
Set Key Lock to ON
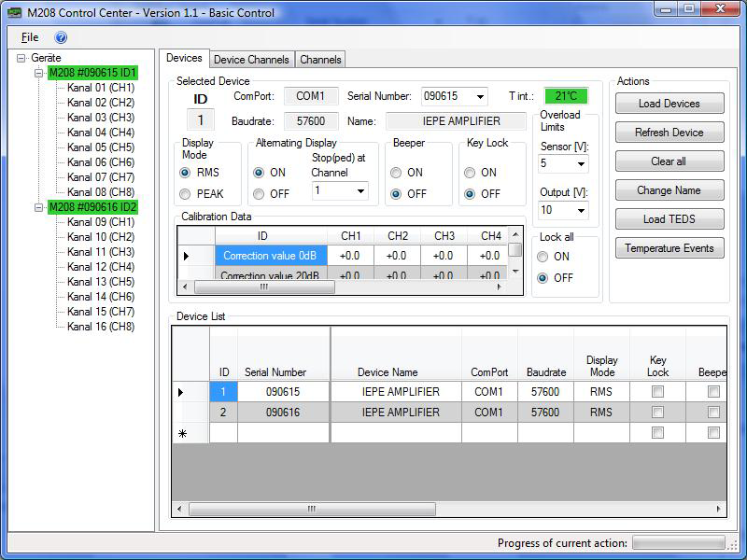click(x=470, y=173)
